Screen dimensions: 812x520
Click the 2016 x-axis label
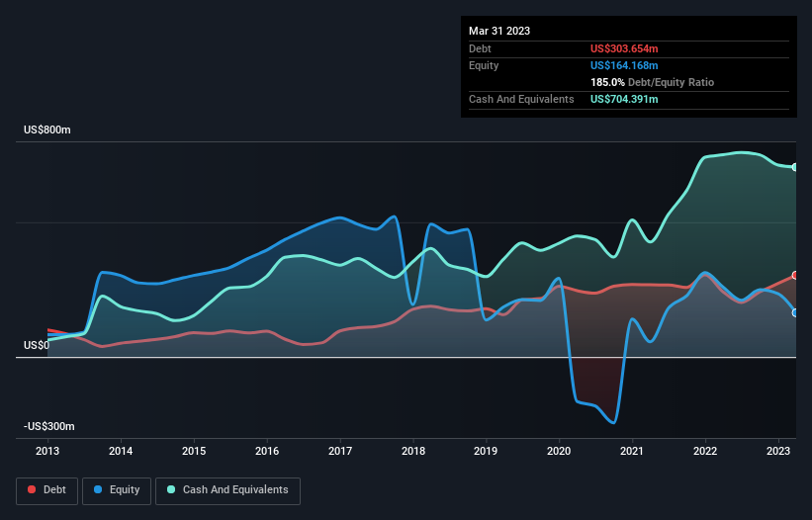(x=267, y=451)
